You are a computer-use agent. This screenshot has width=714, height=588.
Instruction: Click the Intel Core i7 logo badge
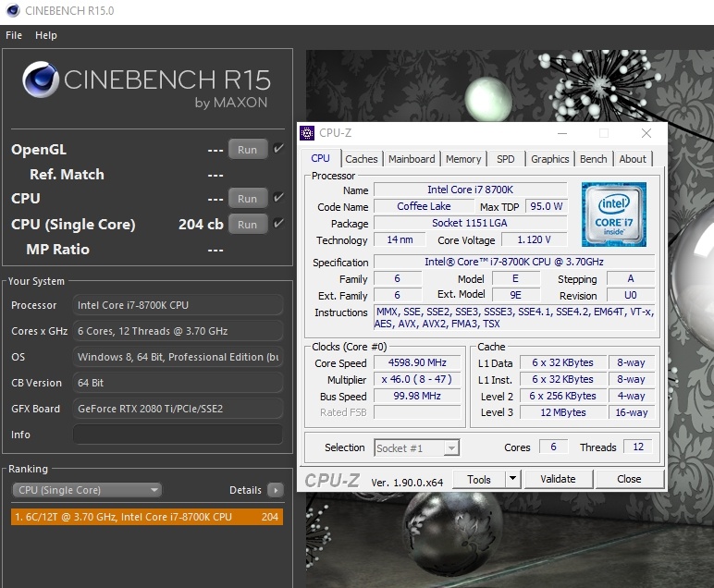(x=614, y=214)
